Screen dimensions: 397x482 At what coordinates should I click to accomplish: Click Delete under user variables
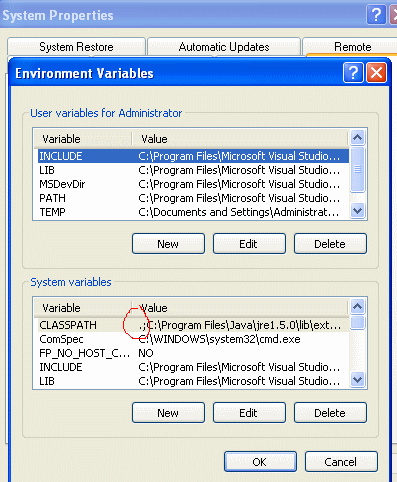330,244
